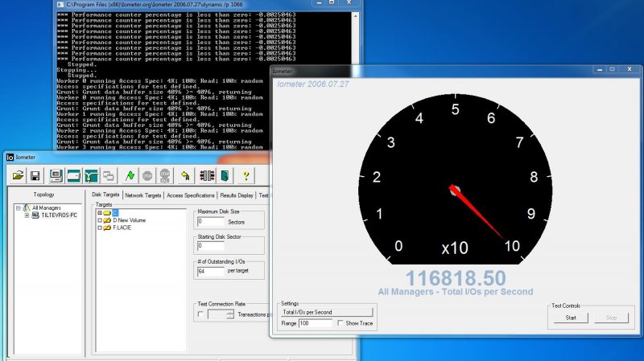Click the dynamo console window icon
Screen dimensions: 644x361
pos(60,5)
